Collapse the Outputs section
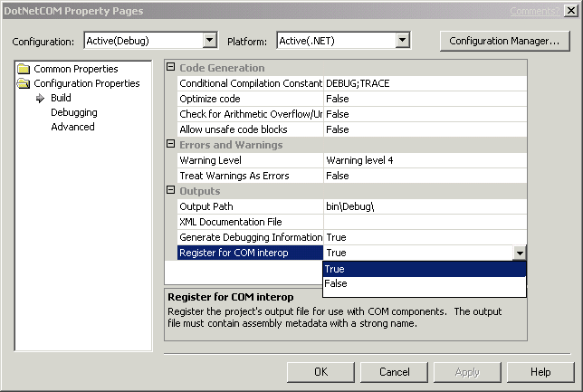The image size is (583, 392). tap(171, 191)
